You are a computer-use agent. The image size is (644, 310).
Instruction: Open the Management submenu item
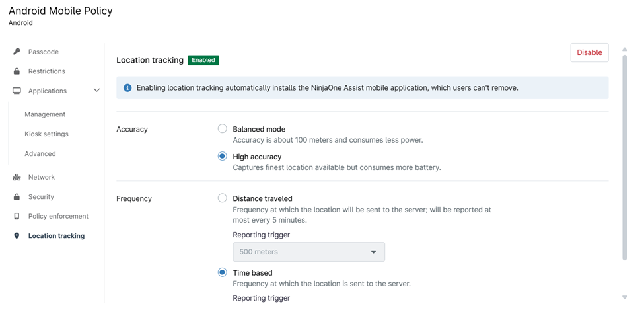pos(45,114)
